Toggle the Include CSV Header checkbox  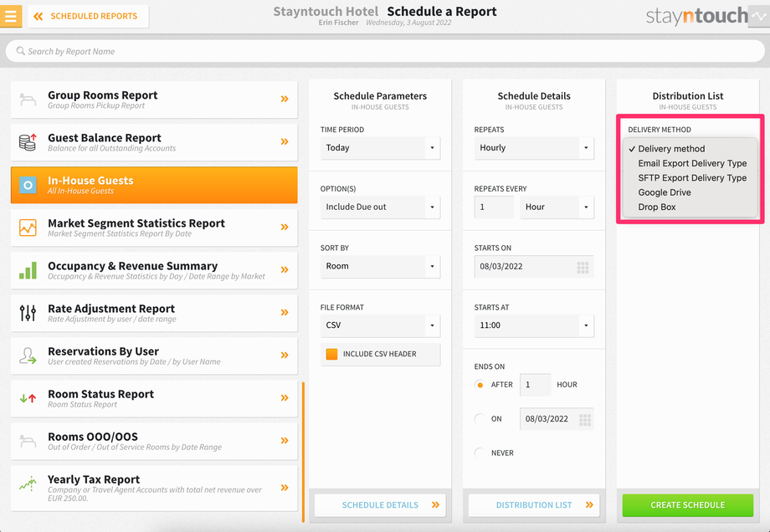coord(331,354)
